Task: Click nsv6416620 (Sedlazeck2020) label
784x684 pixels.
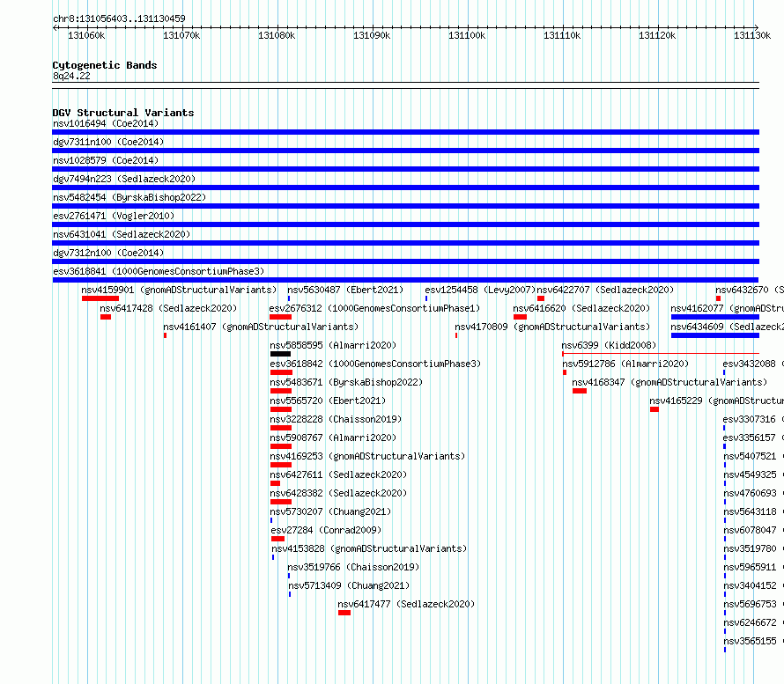Action: click(x=581, y=308)
